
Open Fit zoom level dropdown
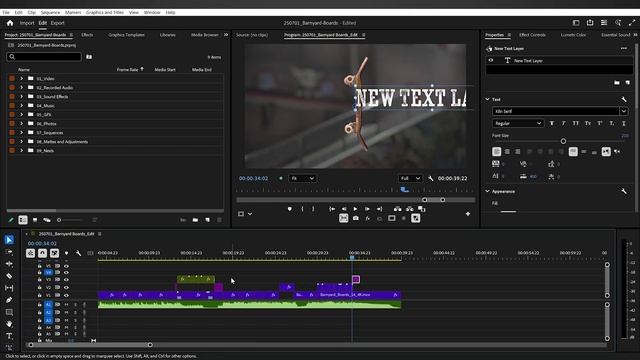pos(302,178)
